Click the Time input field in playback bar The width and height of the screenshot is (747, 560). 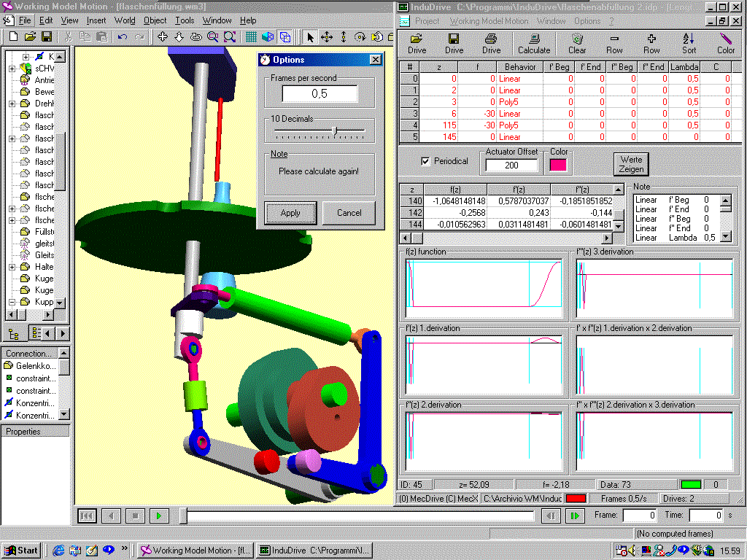[706, 516]
